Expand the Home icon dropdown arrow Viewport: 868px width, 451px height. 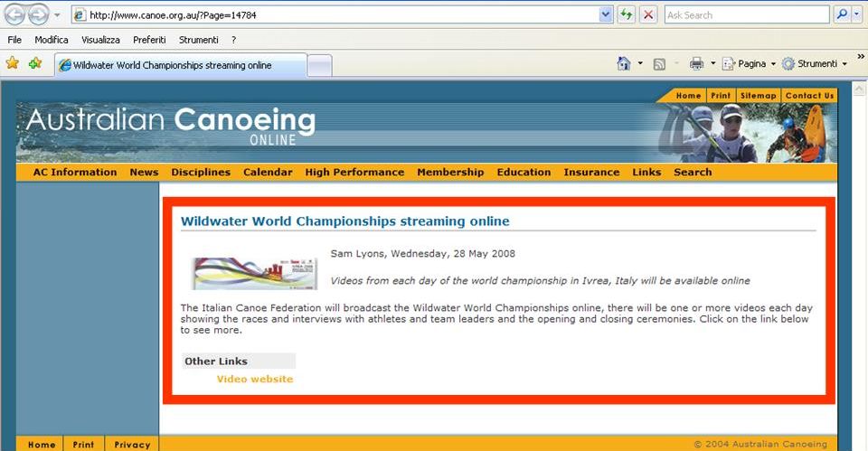coord(640,63)
